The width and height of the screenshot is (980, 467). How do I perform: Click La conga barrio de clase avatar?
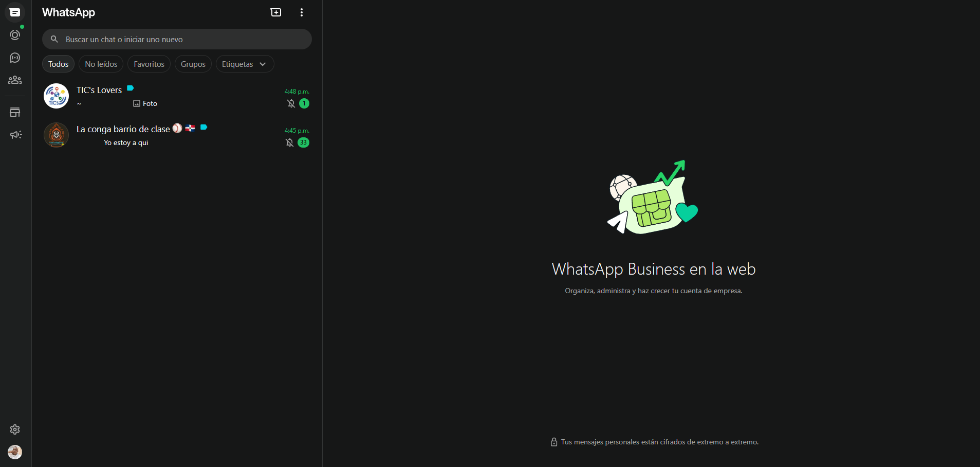click(x=56, y=135)
